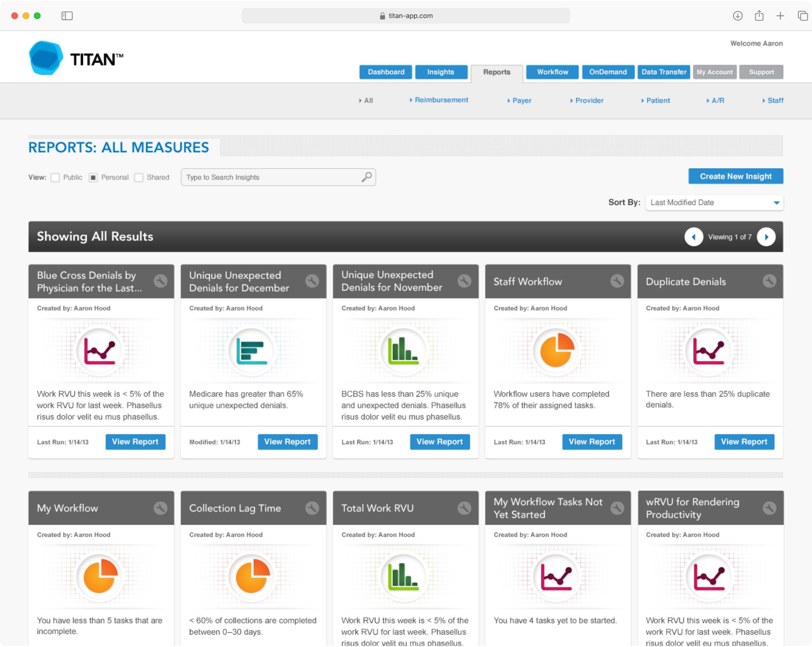Open the Sort By dropdown

pos(714,202)
